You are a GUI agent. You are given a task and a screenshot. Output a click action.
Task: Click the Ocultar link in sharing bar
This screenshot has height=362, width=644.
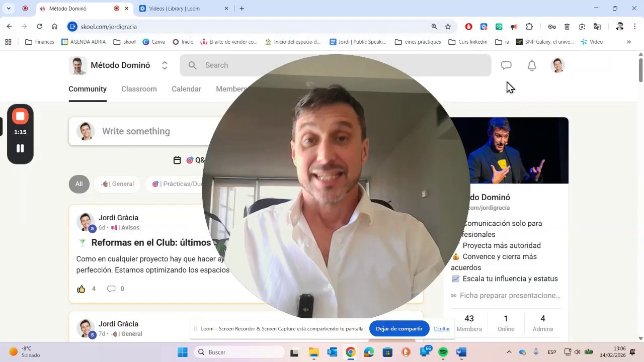(x=442, y=329)
